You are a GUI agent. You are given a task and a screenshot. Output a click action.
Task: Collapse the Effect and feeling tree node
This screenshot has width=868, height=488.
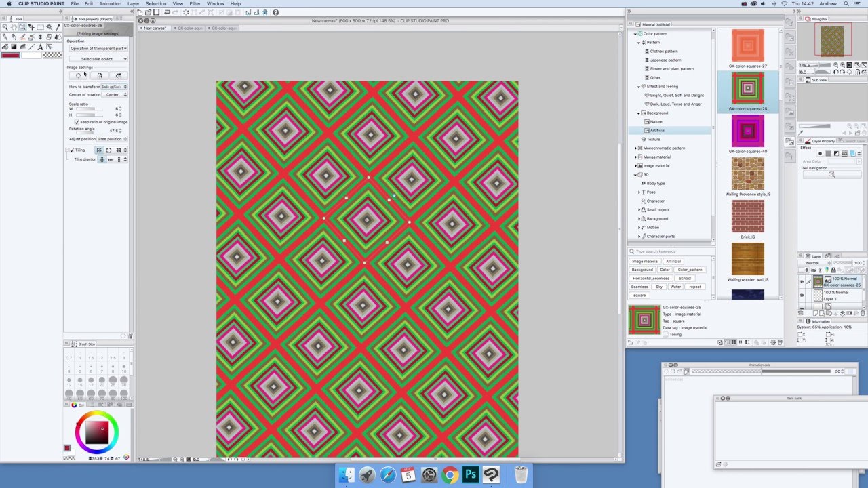pos(639,86)
